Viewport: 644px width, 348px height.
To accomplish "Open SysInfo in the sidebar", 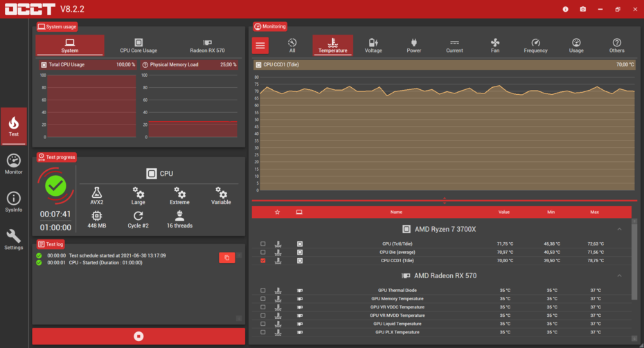I will (x=14, y=201).
